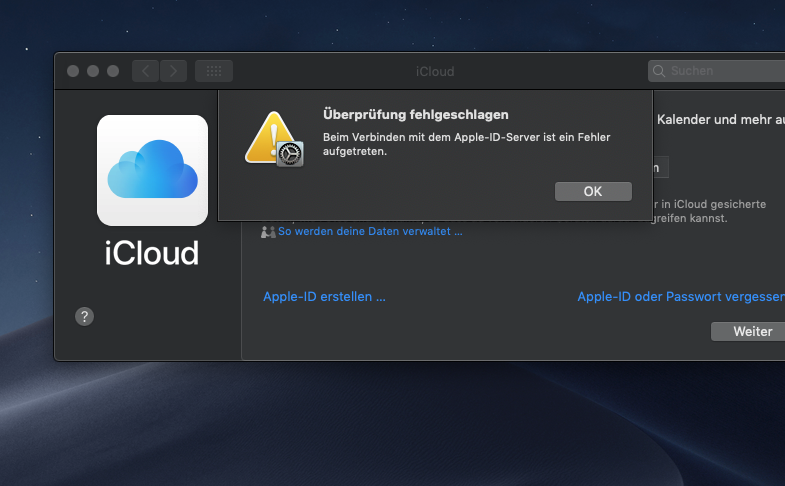Show all preferences grid button

214,71
